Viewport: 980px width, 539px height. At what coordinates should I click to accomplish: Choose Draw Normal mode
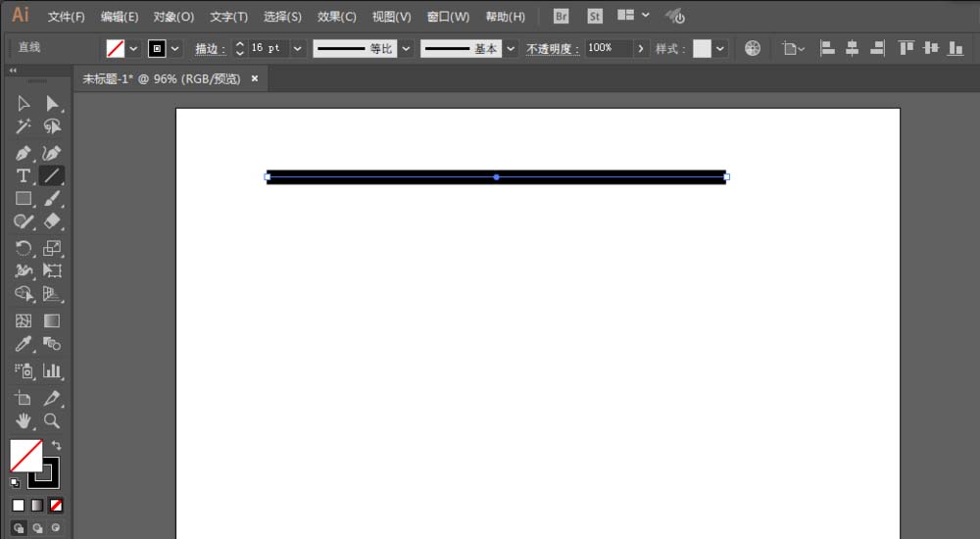click(19, 528)
